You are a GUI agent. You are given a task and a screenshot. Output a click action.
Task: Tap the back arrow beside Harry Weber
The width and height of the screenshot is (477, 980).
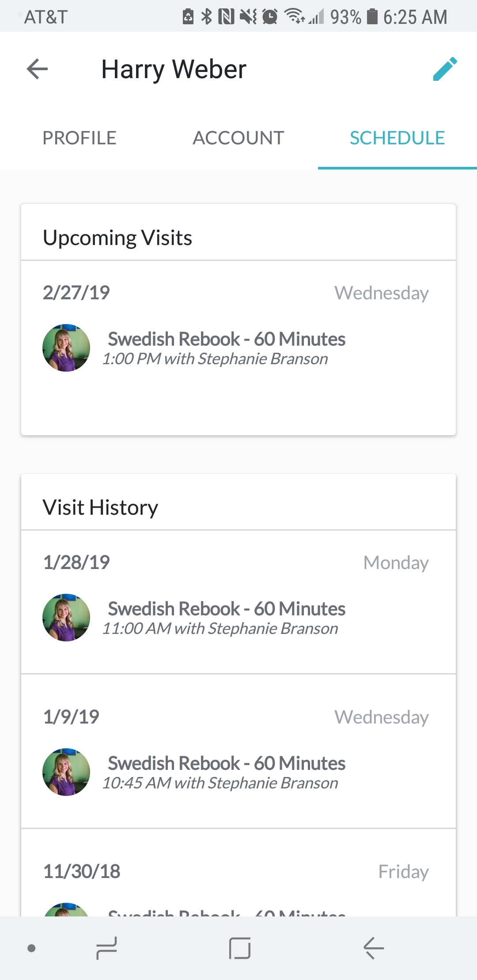37,69
